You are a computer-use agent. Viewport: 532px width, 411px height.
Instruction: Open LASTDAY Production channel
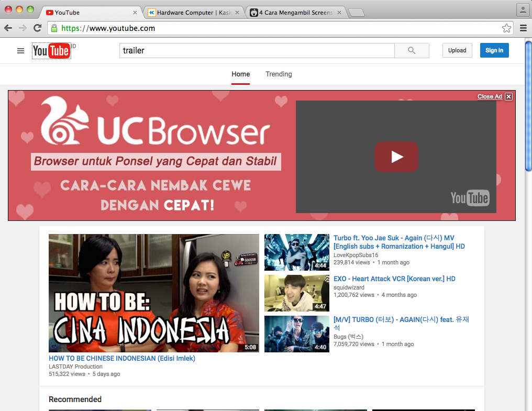pyautogui.click(x=75, y=366)
